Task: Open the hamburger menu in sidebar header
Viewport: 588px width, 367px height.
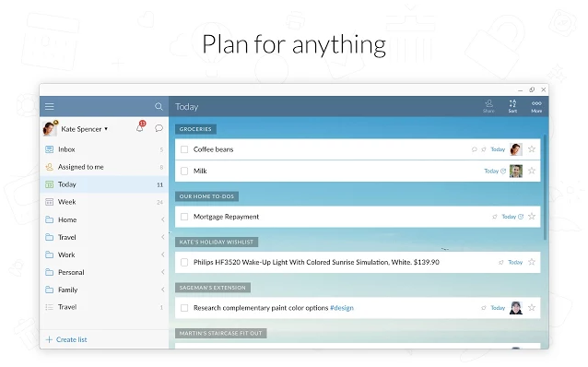Action: (x=50, y=107)
